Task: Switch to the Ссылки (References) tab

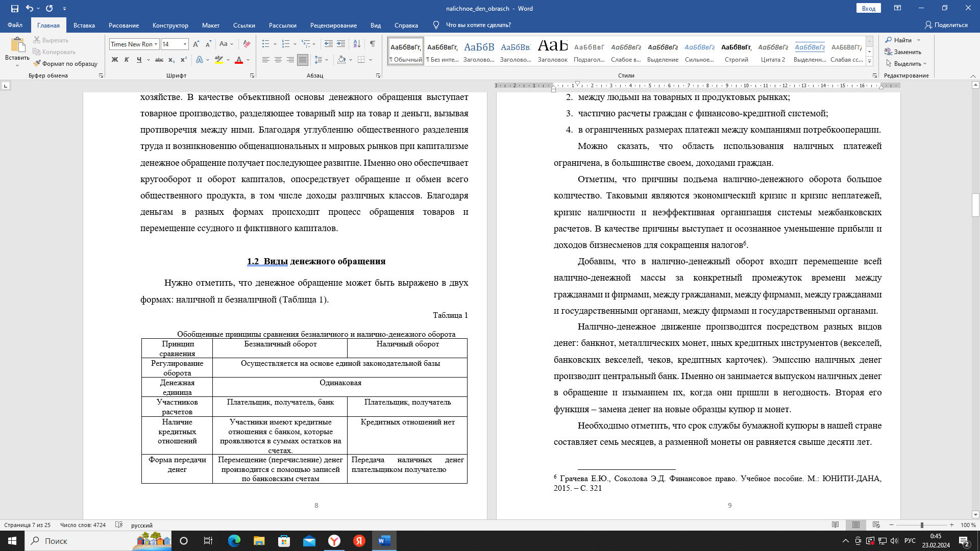Action: point(244,25)
